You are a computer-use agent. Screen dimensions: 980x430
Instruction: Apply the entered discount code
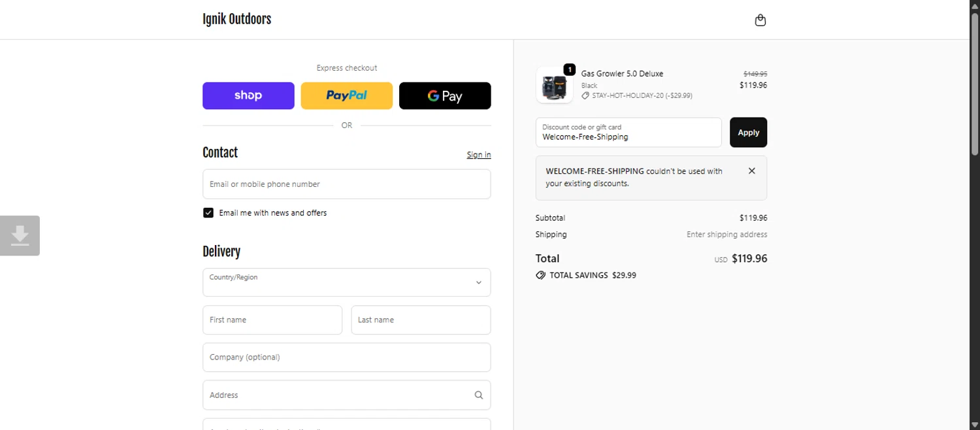coord(748,133)
